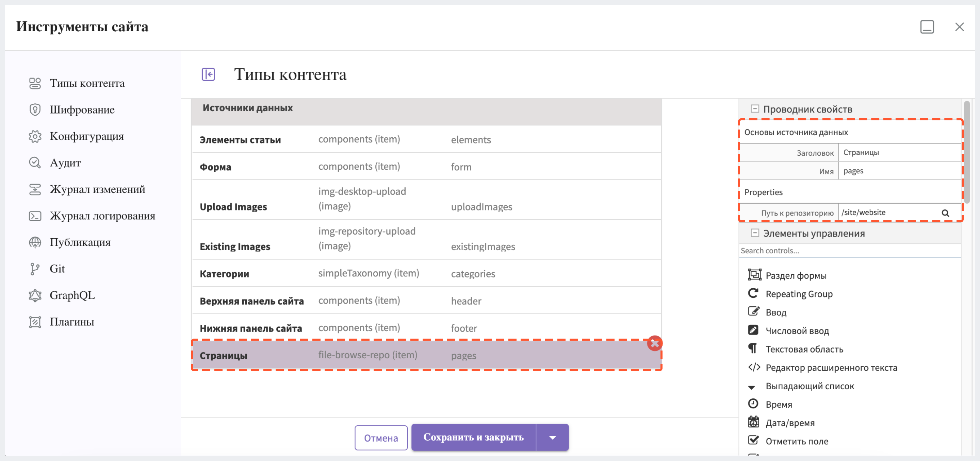Select the rich text editor code icon

(754, 367)
